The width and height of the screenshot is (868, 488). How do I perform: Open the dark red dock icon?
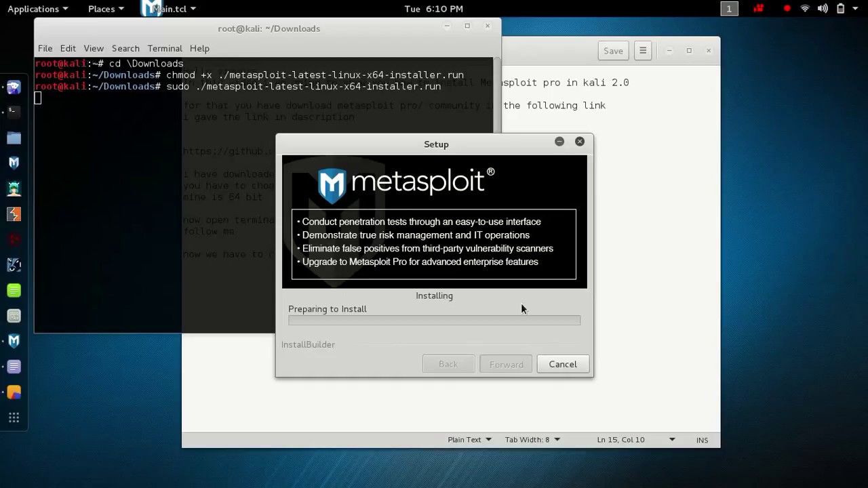tap(14, 239)
